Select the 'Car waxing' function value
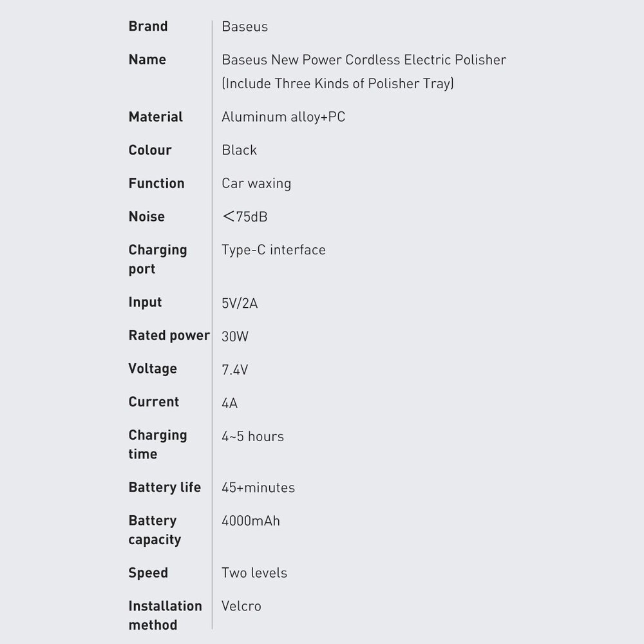The image size is (644, 644). (256, 184)
